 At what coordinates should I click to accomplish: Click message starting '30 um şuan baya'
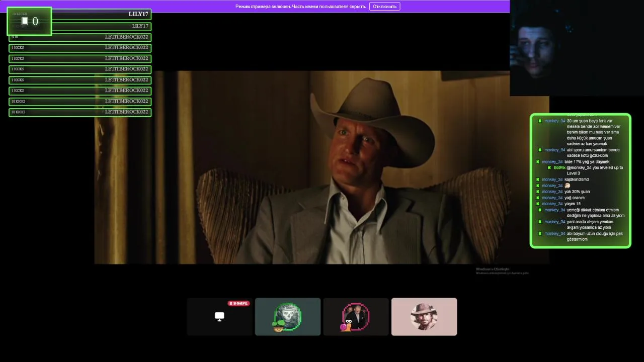[x=594, y=132]
